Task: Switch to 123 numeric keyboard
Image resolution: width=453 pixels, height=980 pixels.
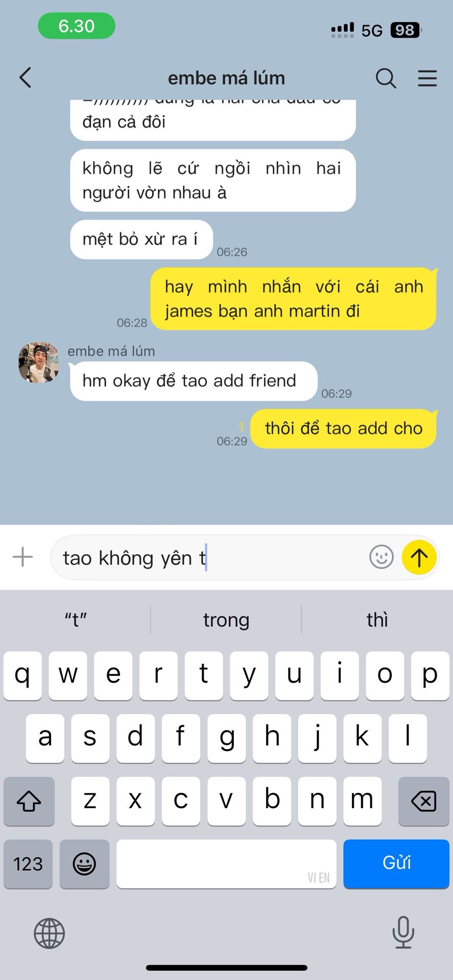Action: (28, 864)
